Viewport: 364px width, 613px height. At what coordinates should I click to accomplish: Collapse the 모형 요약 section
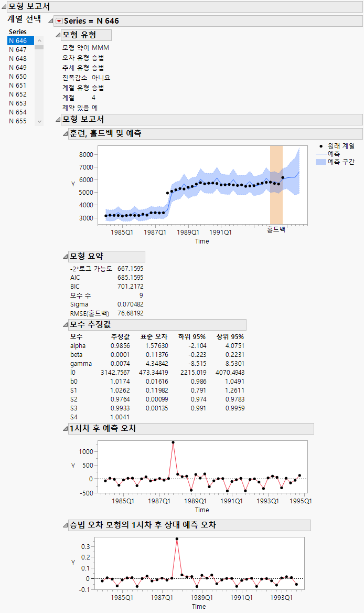[x=66, y=257]
